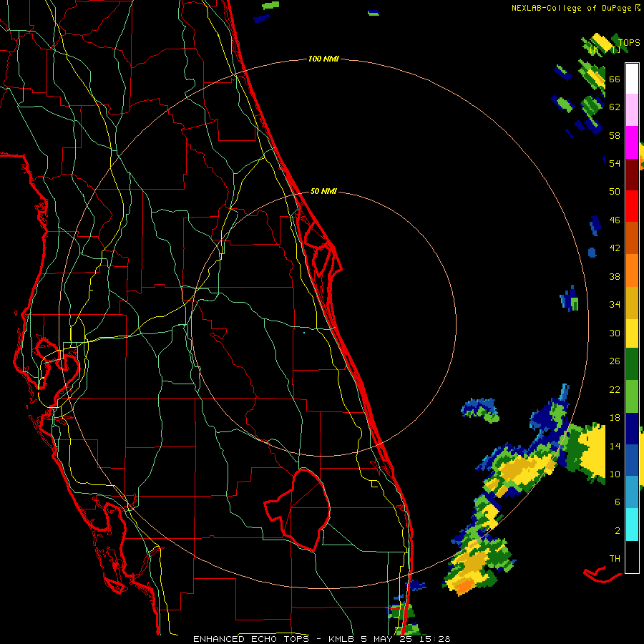The width and height of the screenshot is (644, 644).
Task: Select the bright red legend swatch
Action: coord(632,206)
